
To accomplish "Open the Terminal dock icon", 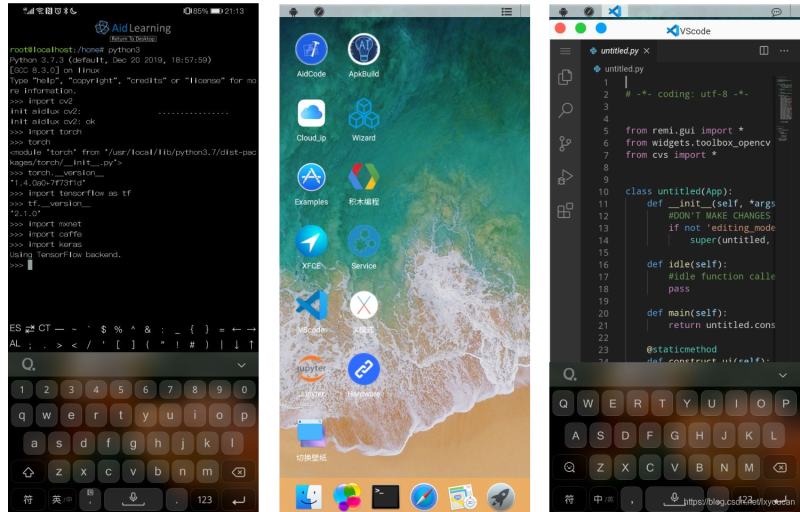I will tap(386, 497).
